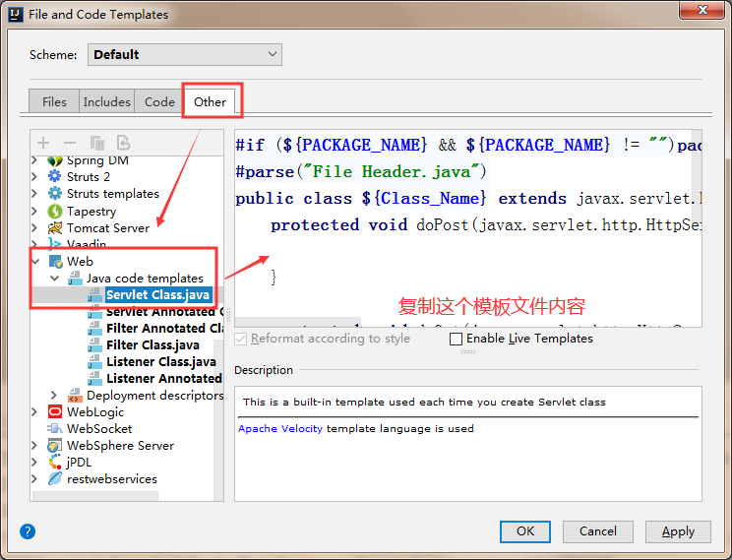Select Listener Annotated template
This screenshot has height=560, width=732.
tap(164, 378)
